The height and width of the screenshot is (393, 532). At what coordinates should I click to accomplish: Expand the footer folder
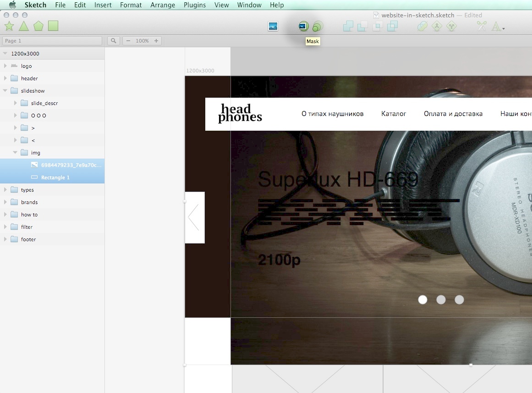pyautogui.click(x=5, y=239)
